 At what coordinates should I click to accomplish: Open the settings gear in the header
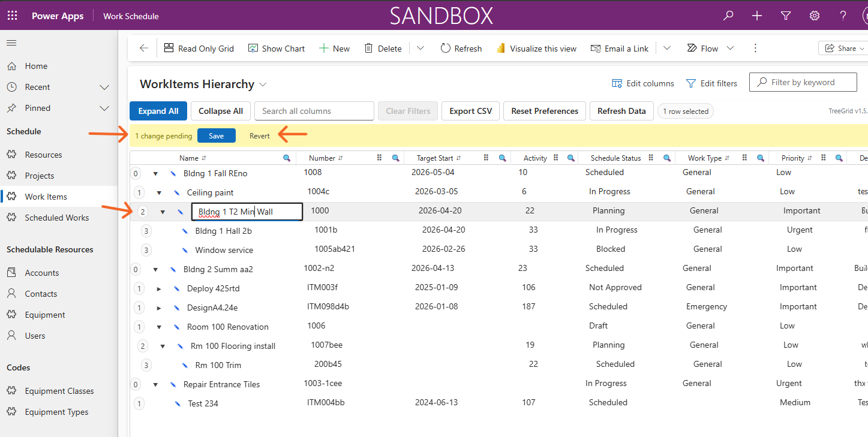(x=815, y=16)
